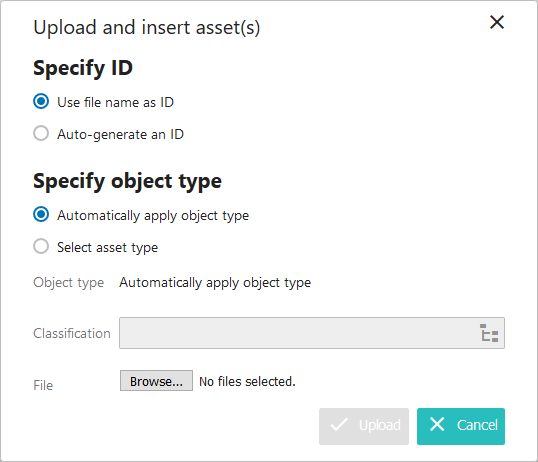Select 'Auto-generate an ID' radio option
This screenshot has height=462, width=538.
41,134
